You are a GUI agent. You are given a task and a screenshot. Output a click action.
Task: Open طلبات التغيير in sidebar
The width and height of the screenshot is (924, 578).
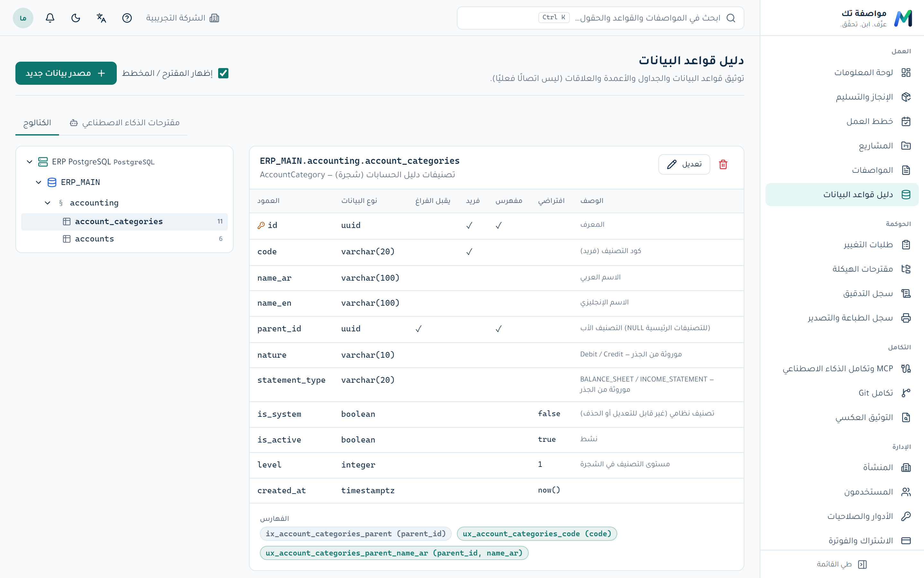[x=842, y=245]
